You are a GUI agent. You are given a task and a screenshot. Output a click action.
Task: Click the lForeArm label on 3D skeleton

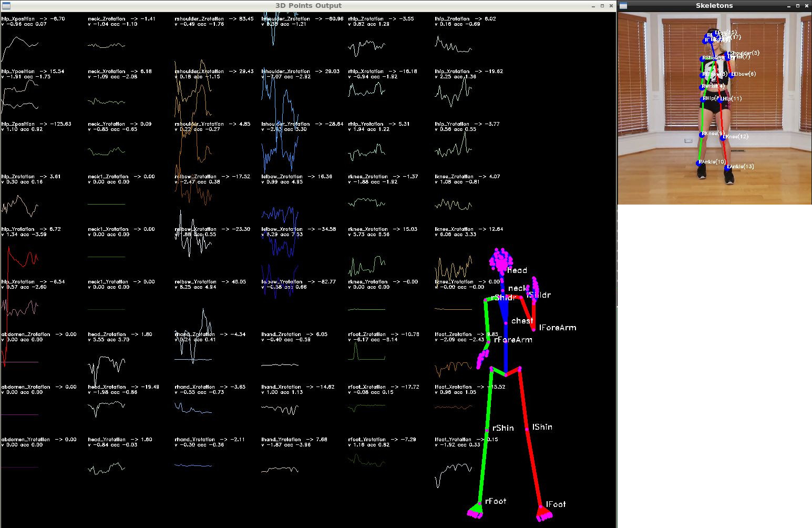pyautogui.click(x=558, y=328)
